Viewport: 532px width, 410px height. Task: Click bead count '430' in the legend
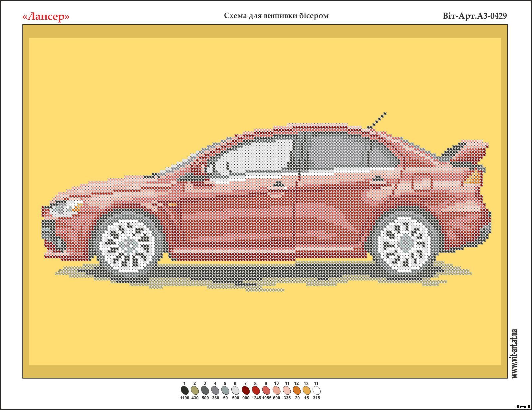(195, 398)
